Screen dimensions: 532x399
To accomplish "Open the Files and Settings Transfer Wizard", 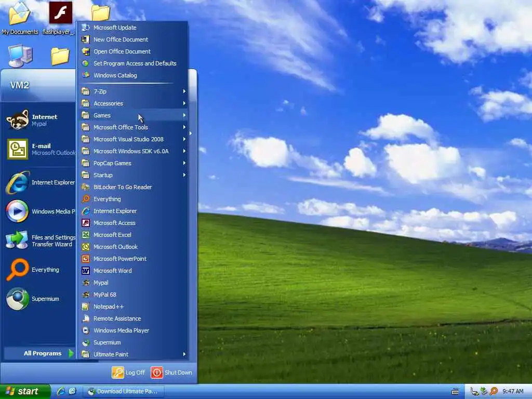I will (x=39, y=241).
